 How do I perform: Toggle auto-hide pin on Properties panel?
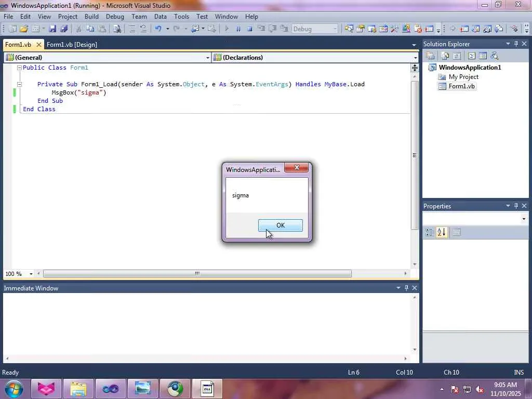coord(516,206)
